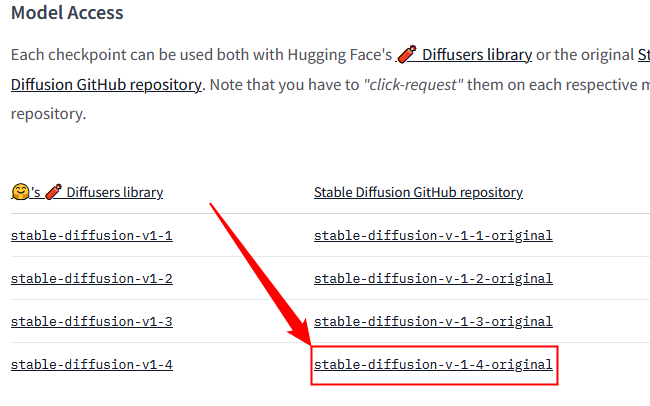Click the hugging face emoji in table header
Image resolution: width=650 pixels, height=406 pixels.
(19, 191)
